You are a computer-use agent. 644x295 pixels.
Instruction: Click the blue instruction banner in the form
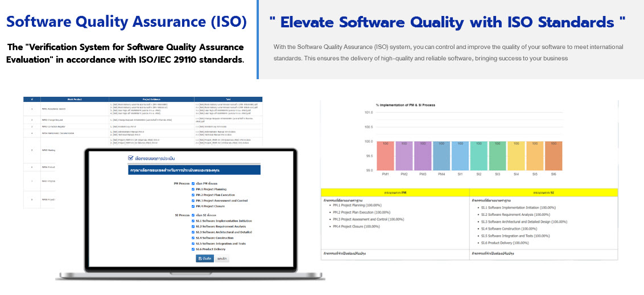[194, 170]
